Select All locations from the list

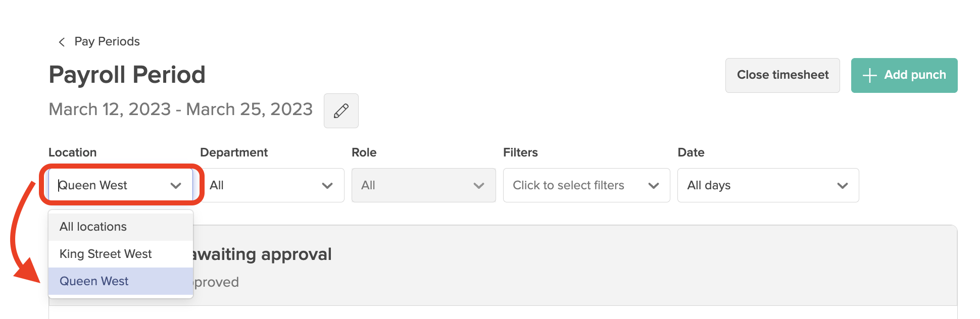pyautogui.click(x=93, y=227)
